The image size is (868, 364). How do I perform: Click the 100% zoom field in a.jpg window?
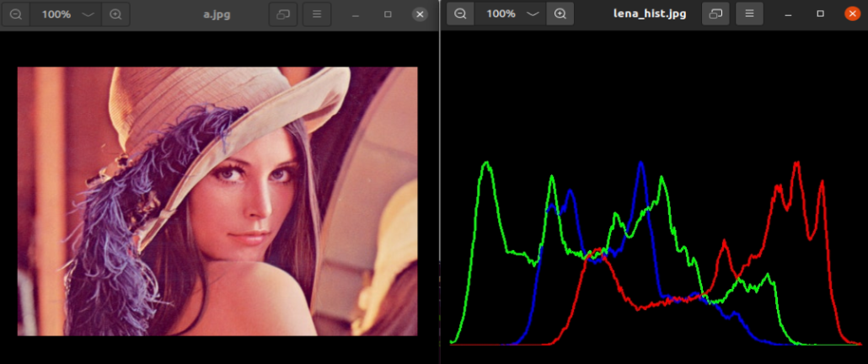(56, 14)
